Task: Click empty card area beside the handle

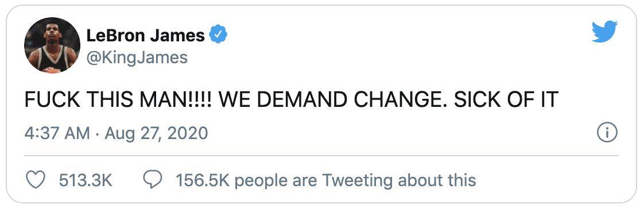Action: [x=370, y=57]
